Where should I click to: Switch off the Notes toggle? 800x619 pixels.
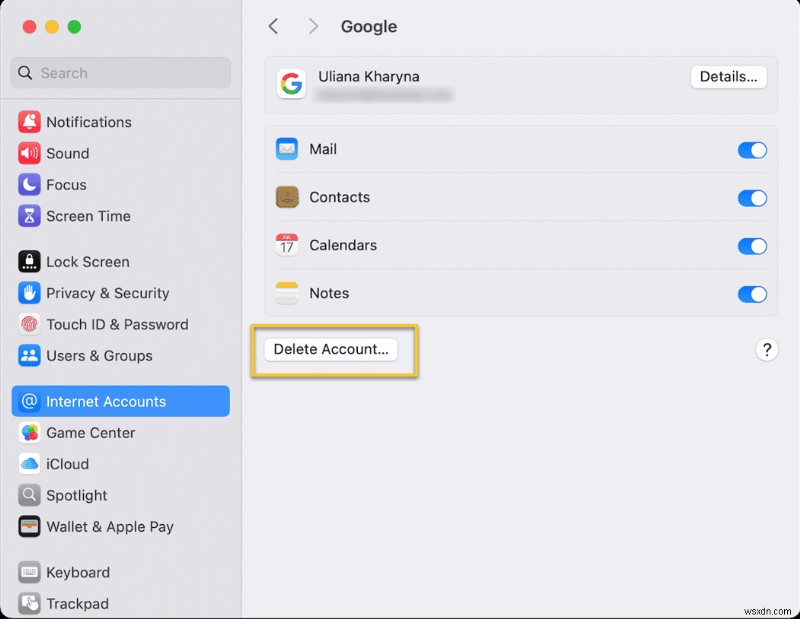(x=752, y=294)
